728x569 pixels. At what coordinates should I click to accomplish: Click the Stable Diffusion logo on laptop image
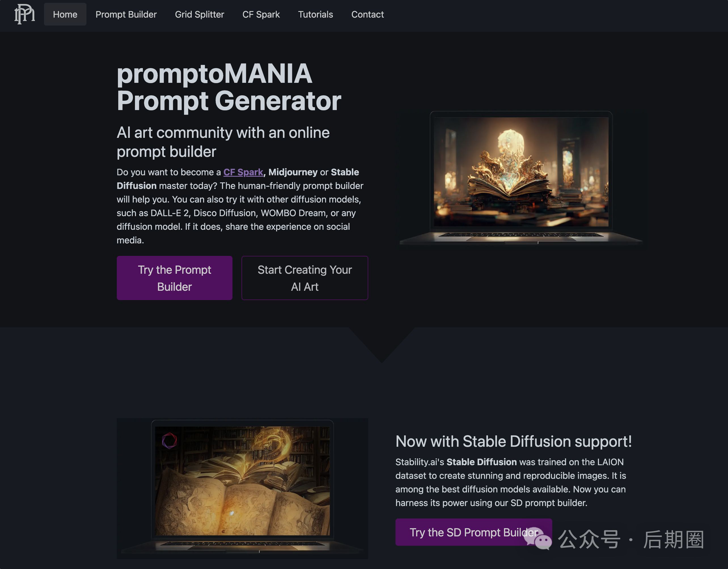(x=169, y=441)
